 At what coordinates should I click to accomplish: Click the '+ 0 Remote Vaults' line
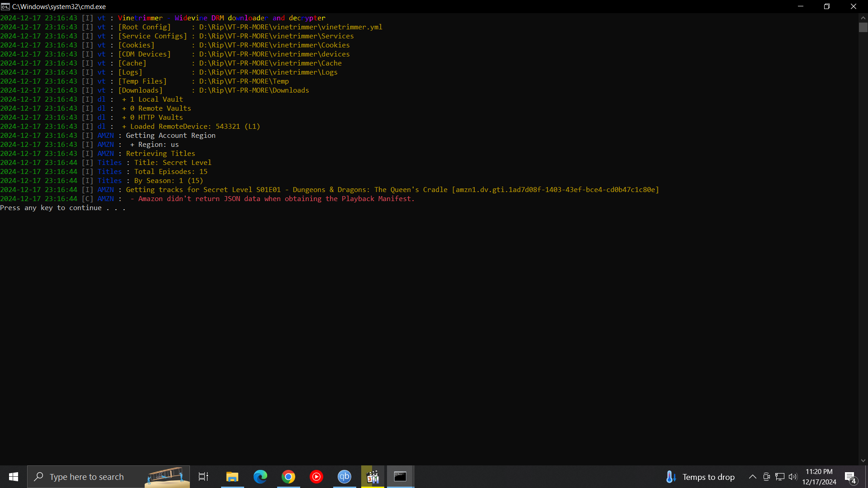156,108
